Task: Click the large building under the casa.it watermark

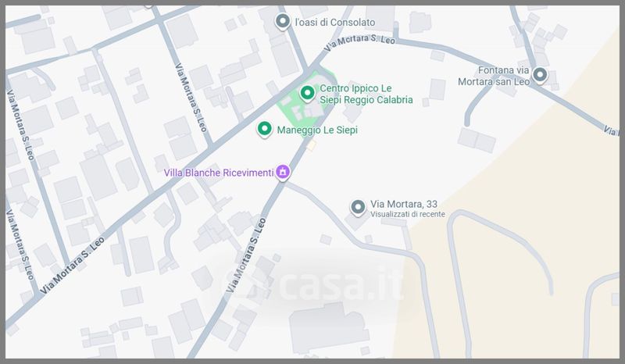Action: coord(328,328)
